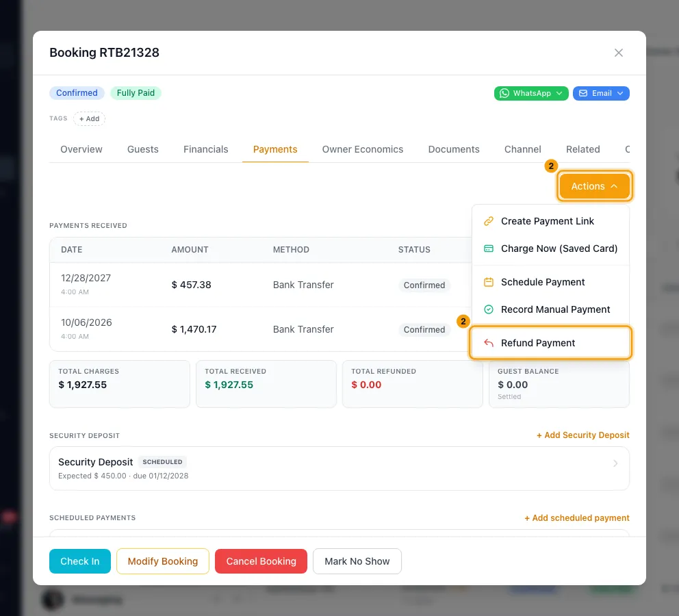Click the STATUS column header
This screenshot has height=616, width=679.
(x=414, y=250)
